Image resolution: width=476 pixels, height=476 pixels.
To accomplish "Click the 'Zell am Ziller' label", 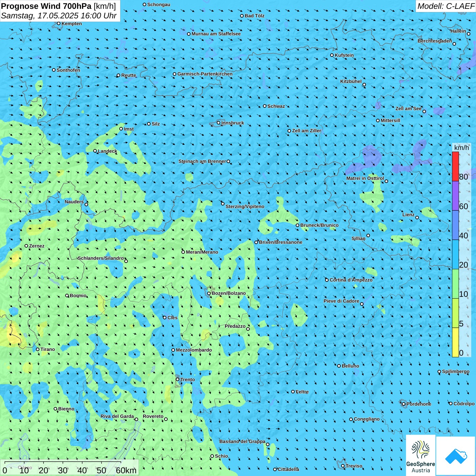I will point(307,131).
